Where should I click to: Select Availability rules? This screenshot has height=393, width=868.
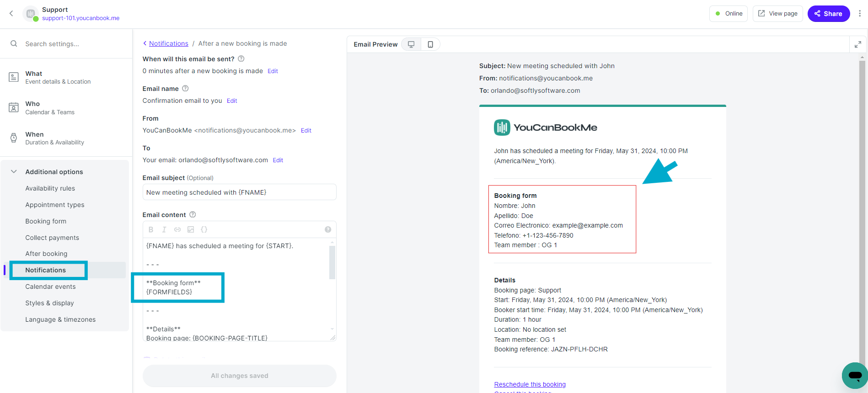(x=50, y=188)
